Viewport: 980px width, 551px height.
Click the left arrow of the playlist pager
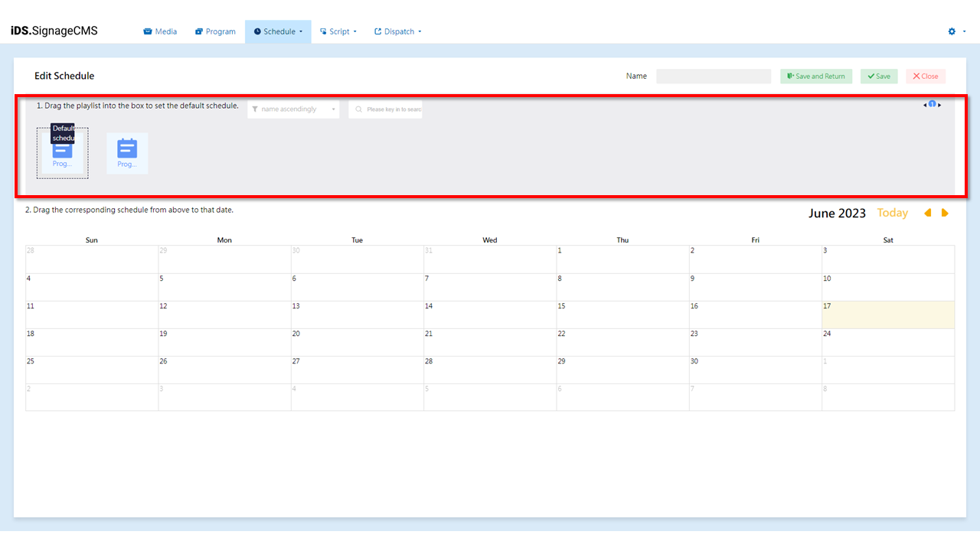(x=925, y=105)
